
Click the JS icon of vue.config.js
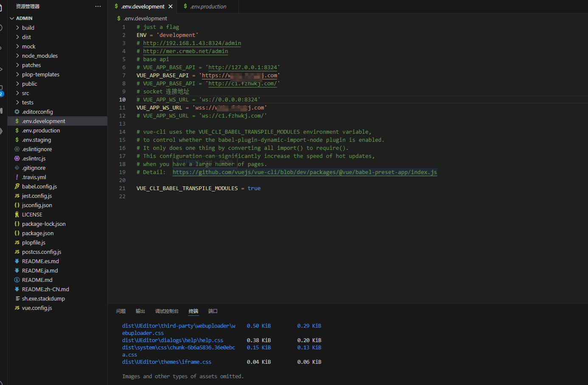coord(17,308)
